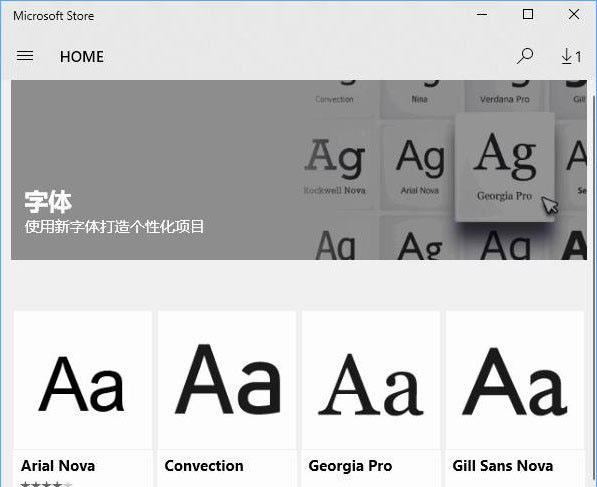Open the Convection font preview tile
This screenshot has height=487, width=597.
pos(227,380)
